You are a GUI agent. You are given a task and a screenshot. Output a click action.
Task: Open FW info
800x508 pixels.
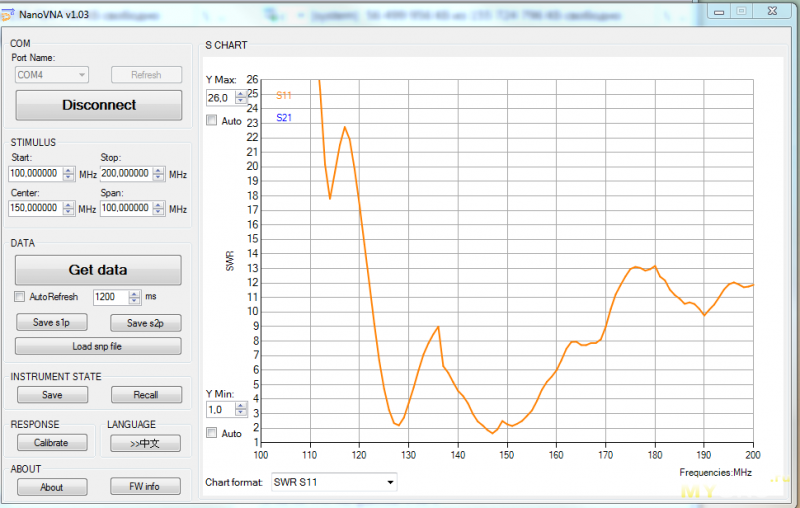point(145,487)
